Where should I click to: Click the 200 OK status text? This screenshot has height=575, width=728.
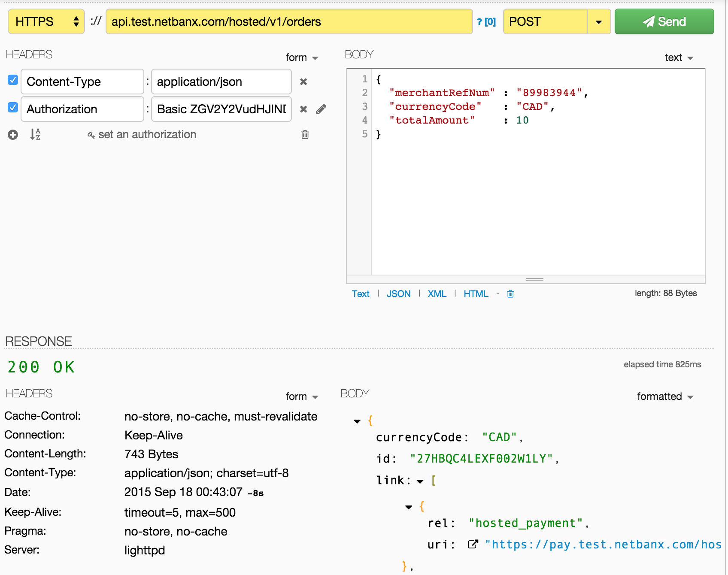41,367
